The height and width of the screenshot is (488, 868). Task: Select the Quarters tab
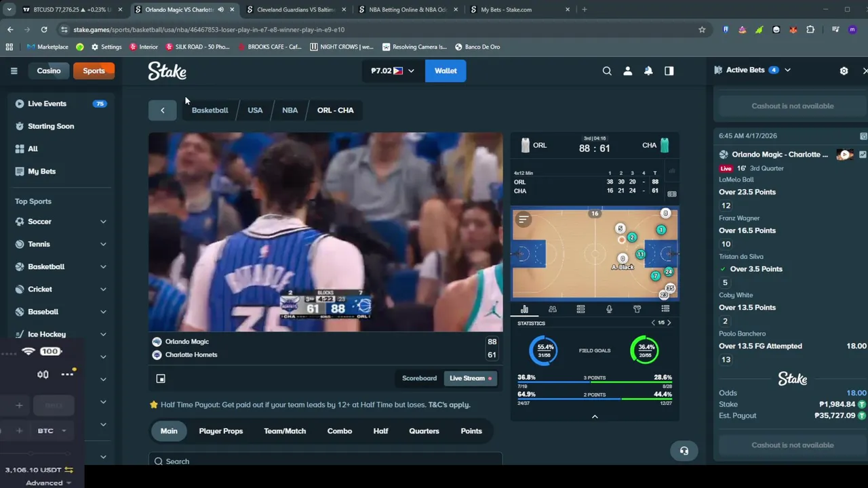click(x=424, y=431)
